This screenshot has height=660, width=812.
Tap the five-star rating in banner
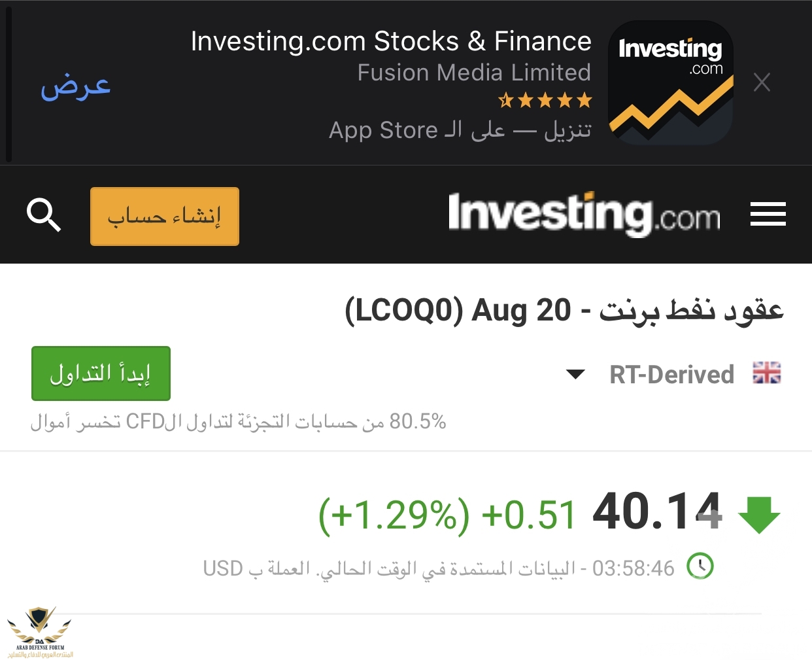click(x=545, y=100)
